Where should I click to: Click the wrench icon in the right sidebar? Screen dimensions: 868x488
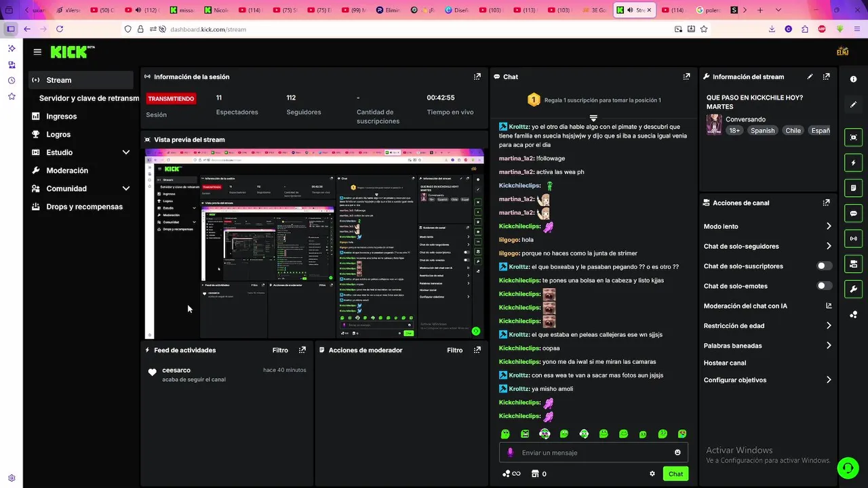coord(854,289)
